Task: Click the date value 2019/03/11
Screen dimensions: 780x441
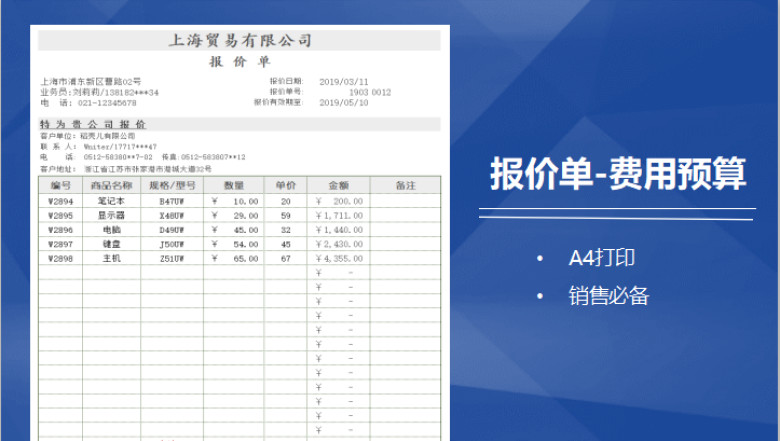Action: coord(344,82)
